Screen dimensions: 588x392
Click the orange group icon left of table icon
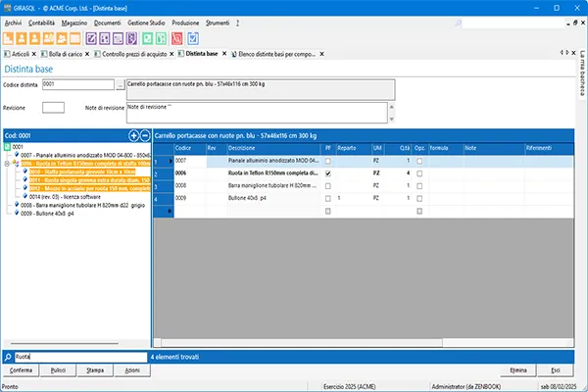point(62,38)
